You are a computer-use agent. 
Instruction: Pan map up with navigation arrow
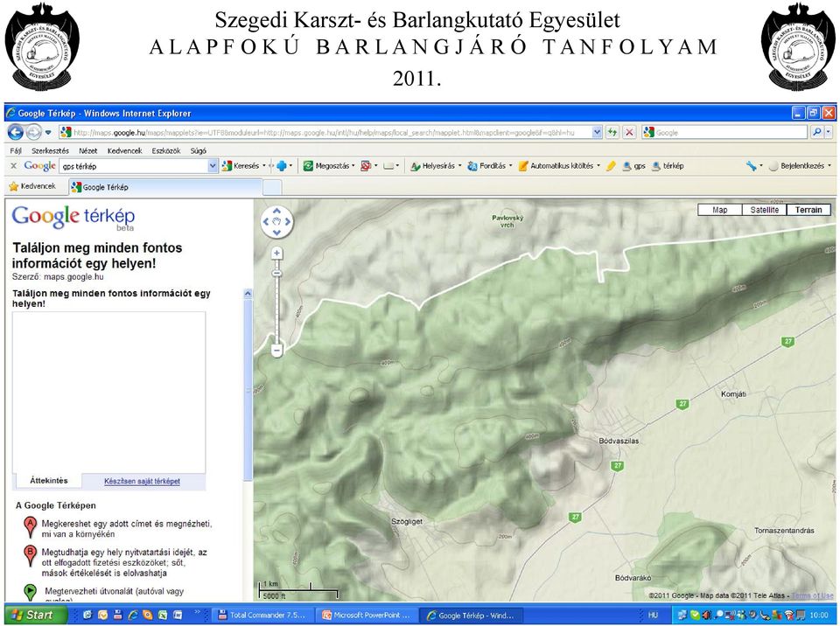click(277, 211)
